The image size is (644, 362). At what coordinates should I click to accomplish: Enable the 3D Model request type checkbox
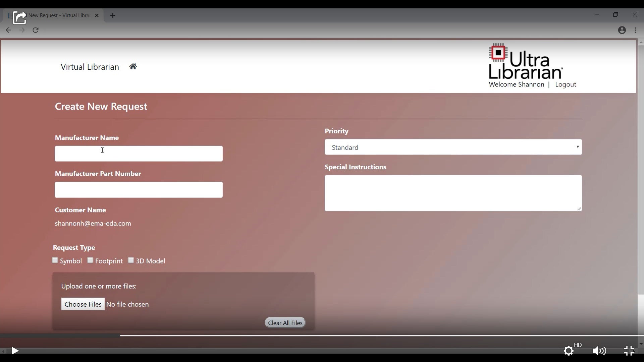point(131,260)
